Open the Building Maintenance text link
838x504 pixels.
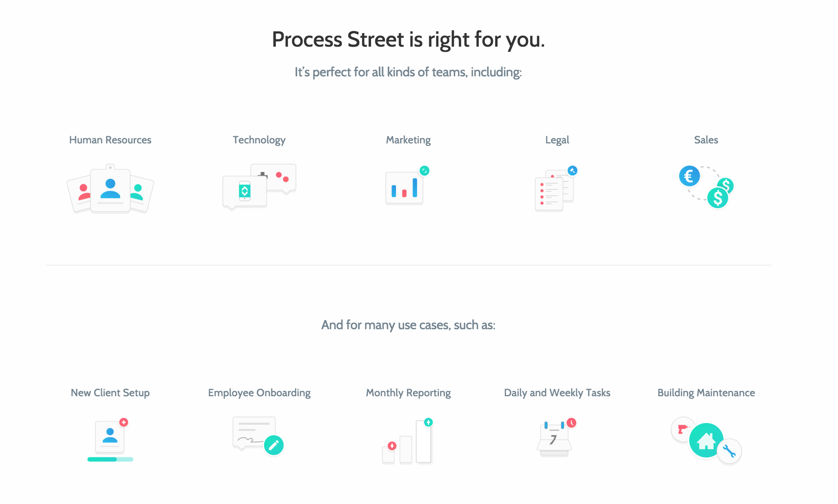coord(706,393)
